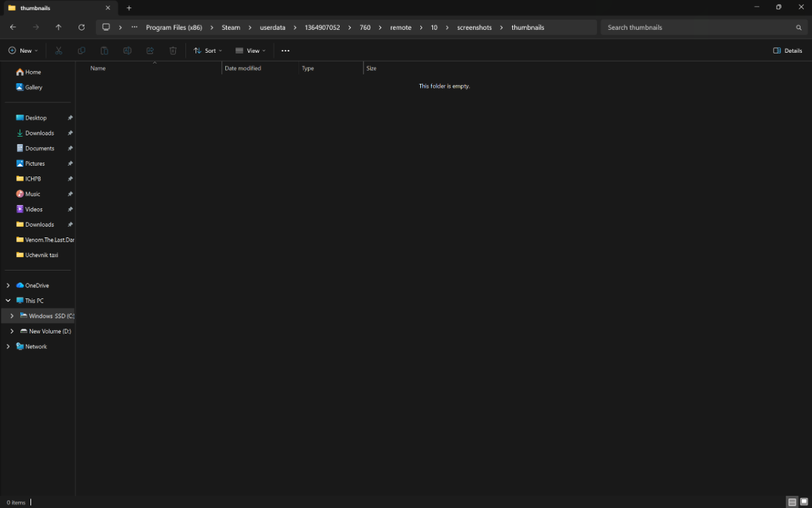Click the Back navigation arrow
Image resolution: width=812 pixels, height=508 pixels.
13,28
